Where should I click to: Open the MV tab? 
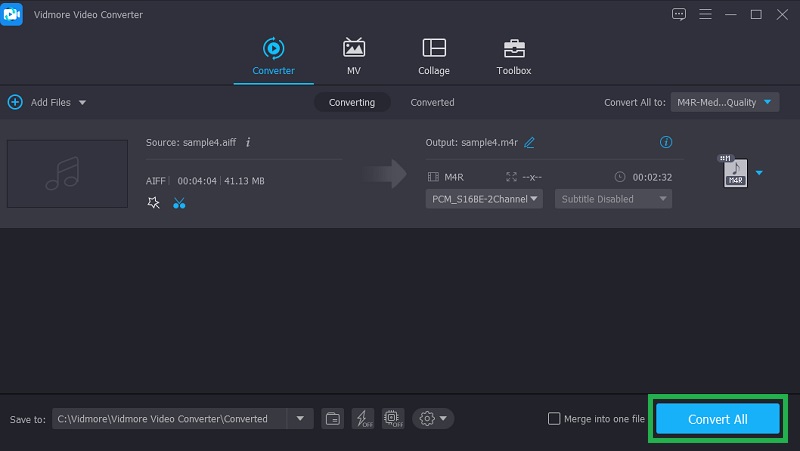354,56
